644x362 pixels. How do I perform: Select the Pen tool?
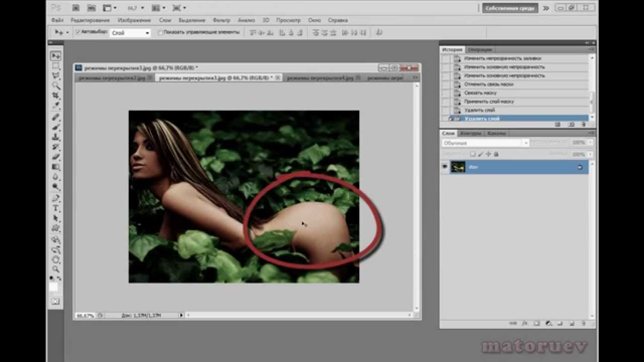coord(56,199)
